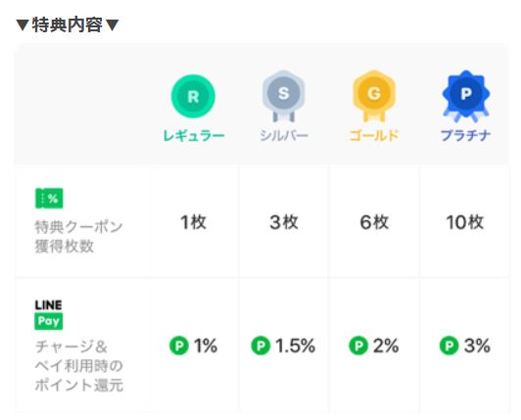Image resolution: width=521 pixels, height=420 pixels.
Task: Click the 10枚 coupon count cell
Action: [464, 222]
